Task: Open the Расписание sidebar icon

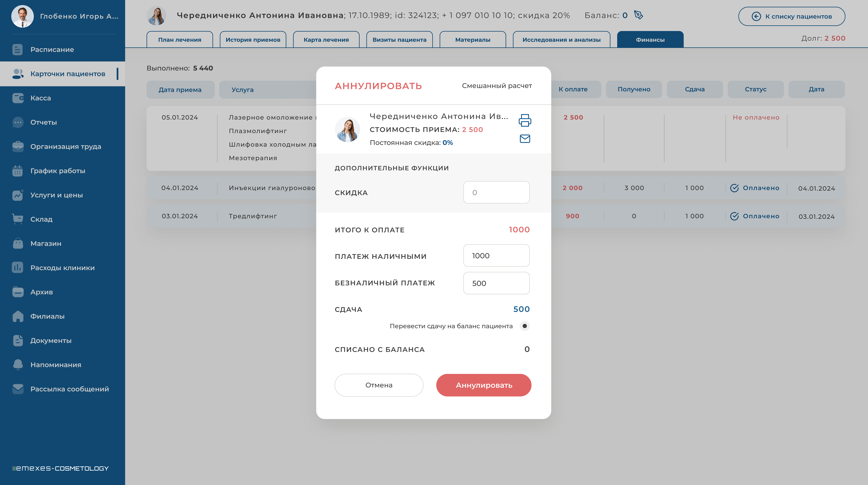Action: point(17,49)
